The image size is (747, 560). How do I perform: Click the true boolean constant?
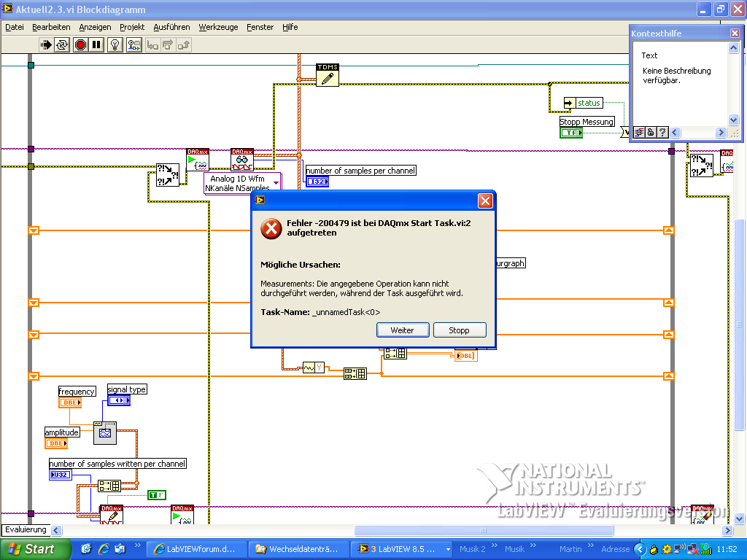coord(157,495)
